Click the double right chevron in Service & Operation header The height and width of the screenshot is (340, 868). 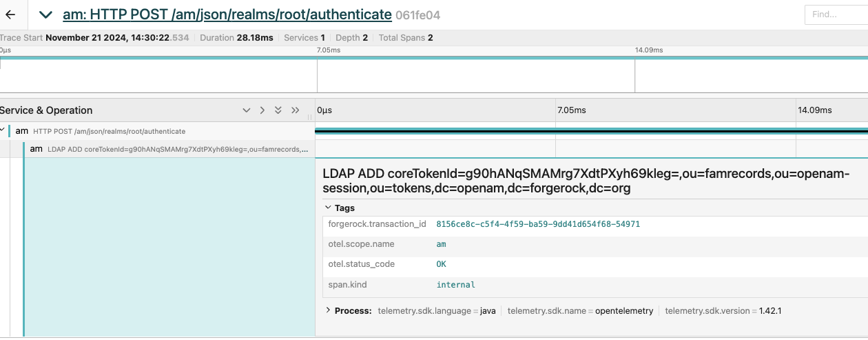coord(296,110)
